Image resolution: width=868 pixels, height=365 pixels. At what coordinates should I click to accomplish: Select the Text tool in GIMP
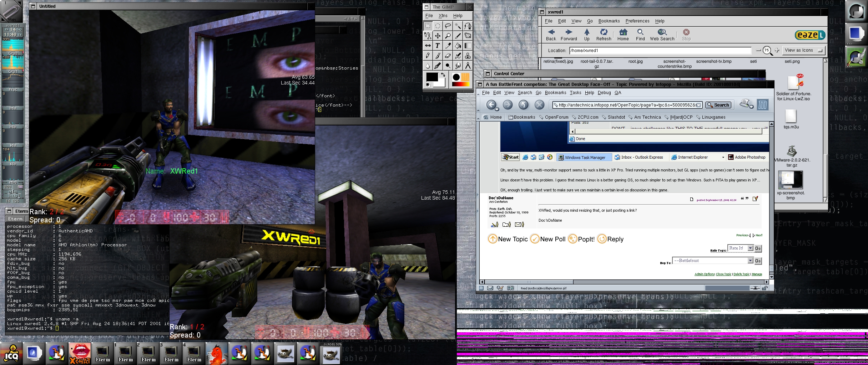tap(438, 46)
